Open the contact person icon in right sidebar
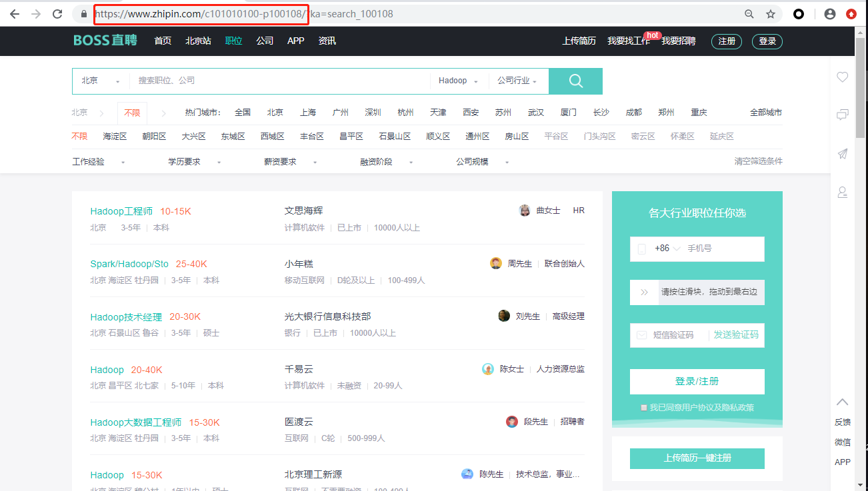The width and height of the screenshot is (868, 491). click(x=842, y=192)
